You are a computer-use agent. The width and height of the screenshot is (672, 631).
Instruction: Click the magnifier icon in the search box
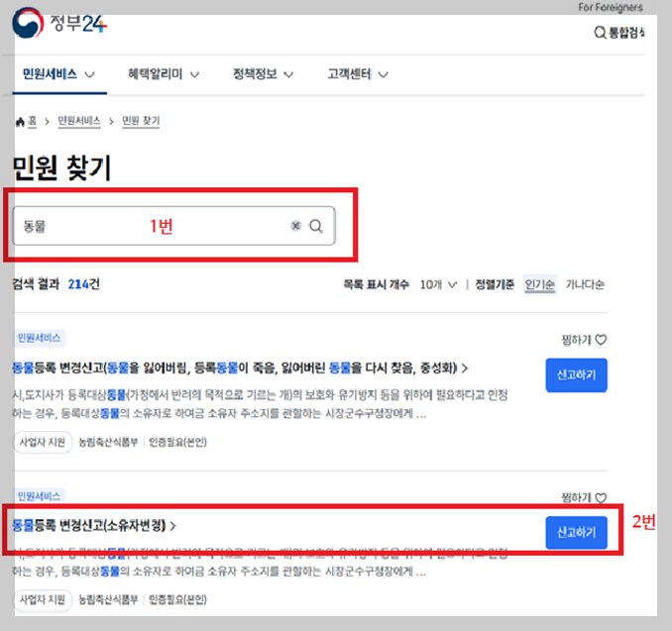pyautogui.click(x=316, y=226)
